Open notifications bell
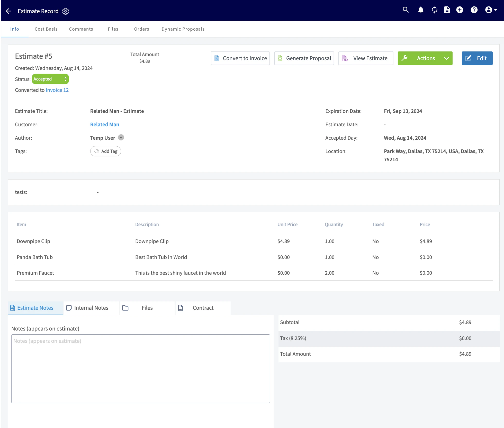The height and width of the screenshot is (428, 504). [x=421, y=10]
